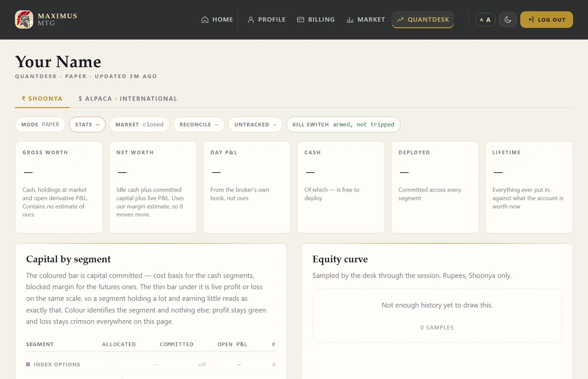Click 'off' value in Index Options row
The image size is (588, 379).
tap(202, 364)
